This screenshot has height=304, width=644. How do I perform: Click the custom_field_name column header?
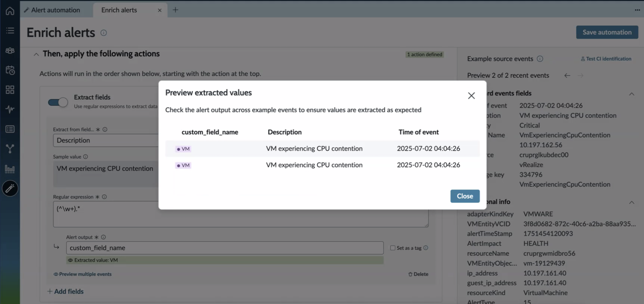(210, 132)
